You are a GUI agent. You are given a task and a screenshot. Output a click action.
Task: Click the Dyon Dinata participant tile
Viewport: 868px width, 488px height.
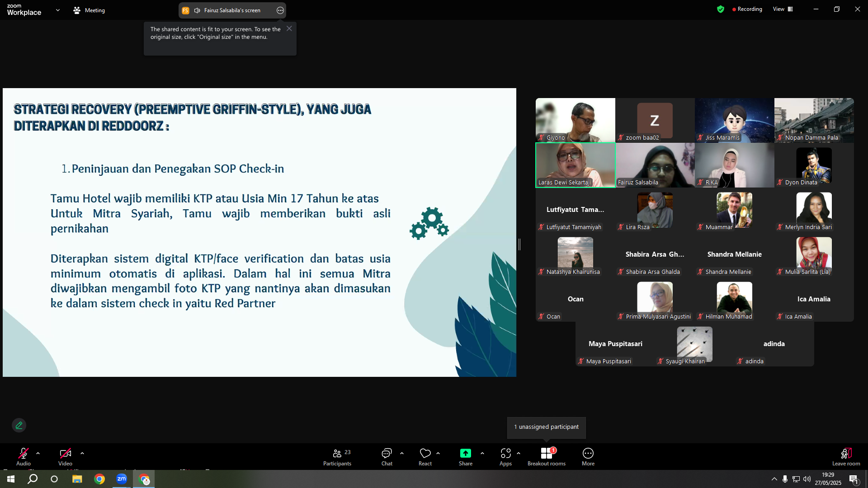[x=814, y=165]
